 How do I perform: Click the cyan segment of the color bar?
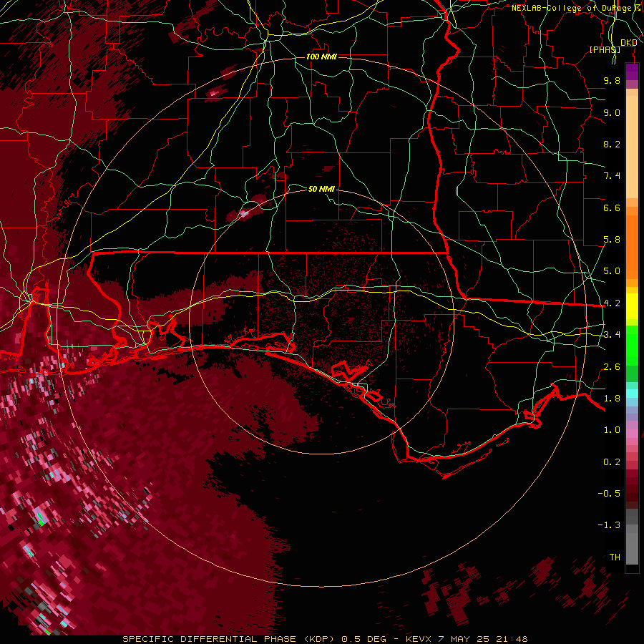(632, 394)
